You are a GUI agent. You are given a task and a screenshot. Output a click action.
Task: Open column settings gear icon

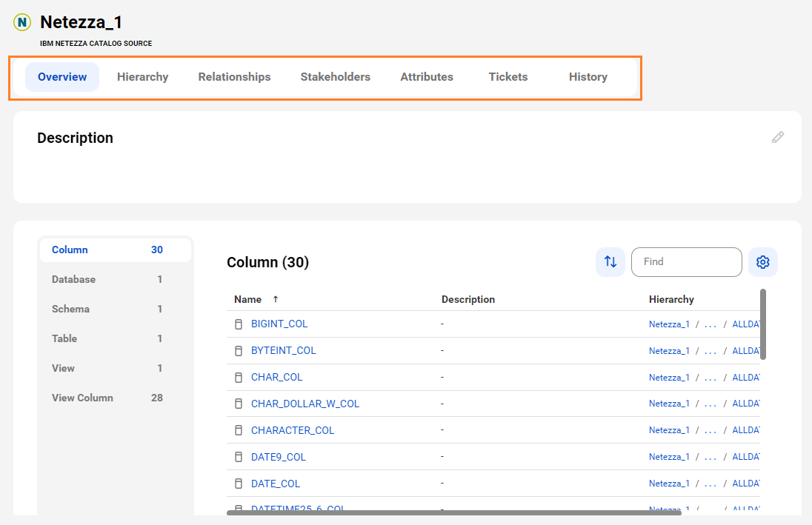[x=763, y=262]
